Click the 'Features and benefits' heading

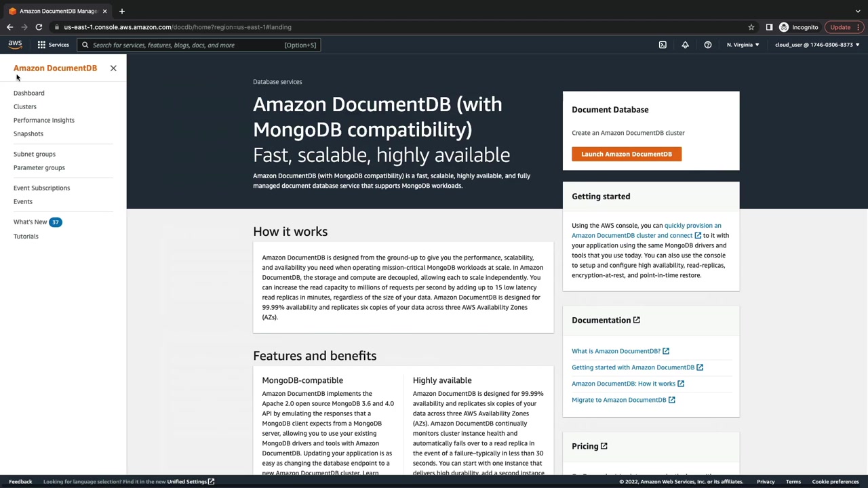pos(315,356)
